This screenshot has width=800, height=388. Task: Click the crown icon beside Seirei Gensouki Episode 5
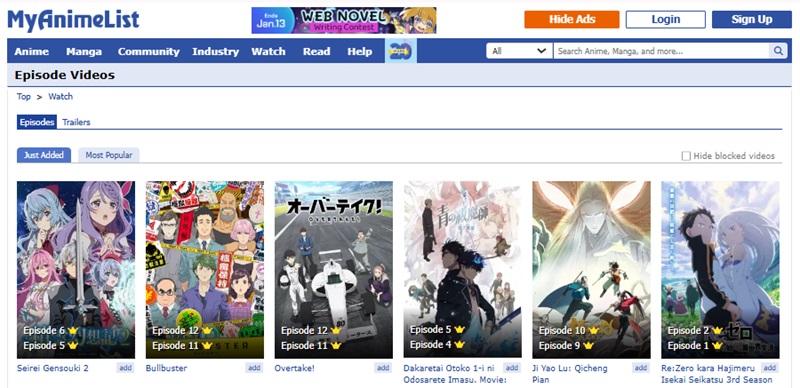click(72, 346)
